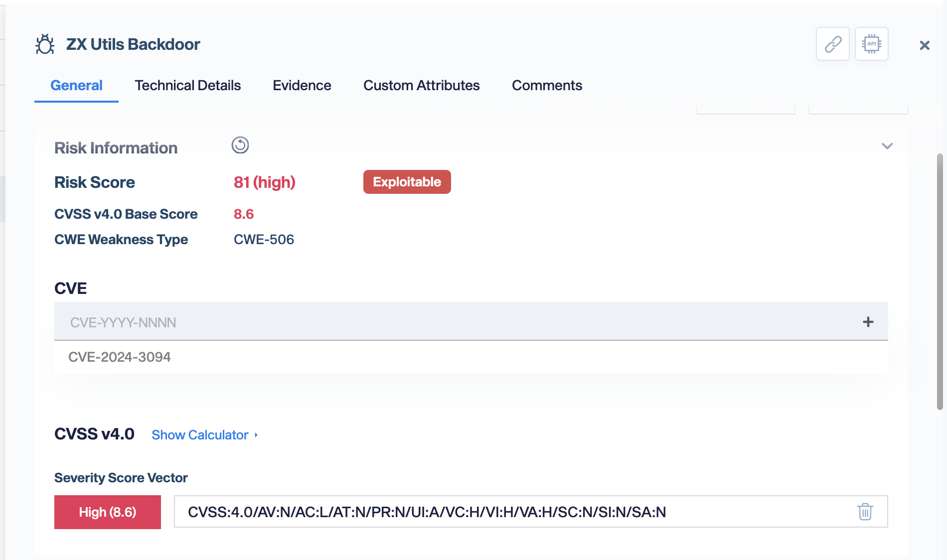Click the CVSS vector string field
Screen dimensions: 947x560
coord(531,512)
